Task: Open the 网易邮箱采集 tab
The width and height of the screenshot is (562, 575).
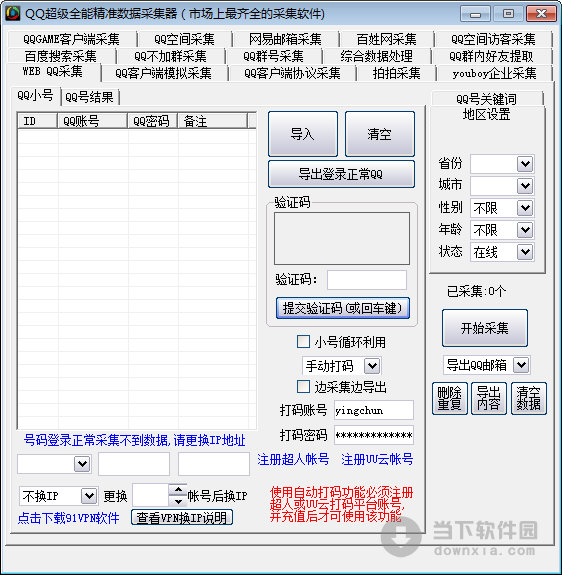Action: [285, 39]
